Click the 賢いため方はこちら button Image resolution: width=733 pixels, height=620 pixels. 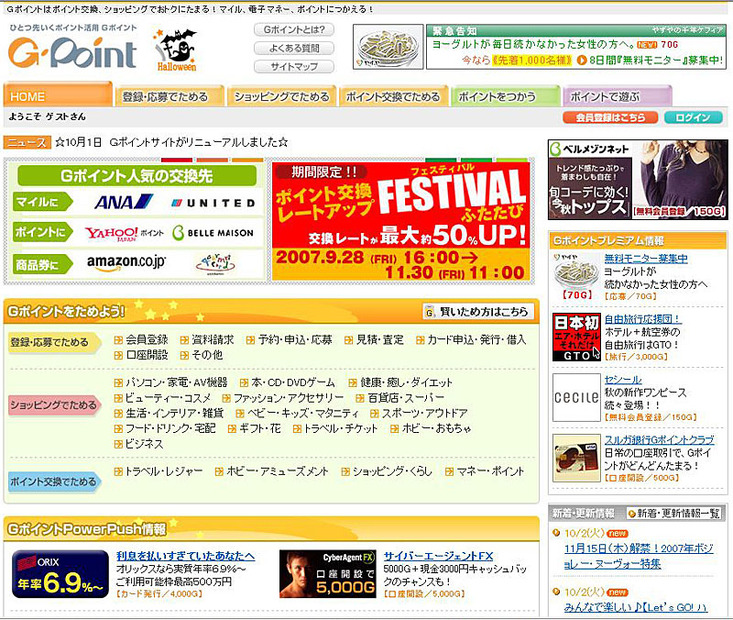(478, 311)
